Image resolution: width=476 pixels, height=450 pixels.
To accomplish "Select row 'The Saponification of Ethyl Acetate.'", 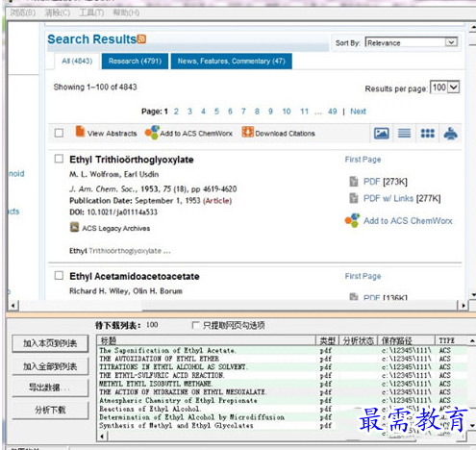I will click(282, 350).
